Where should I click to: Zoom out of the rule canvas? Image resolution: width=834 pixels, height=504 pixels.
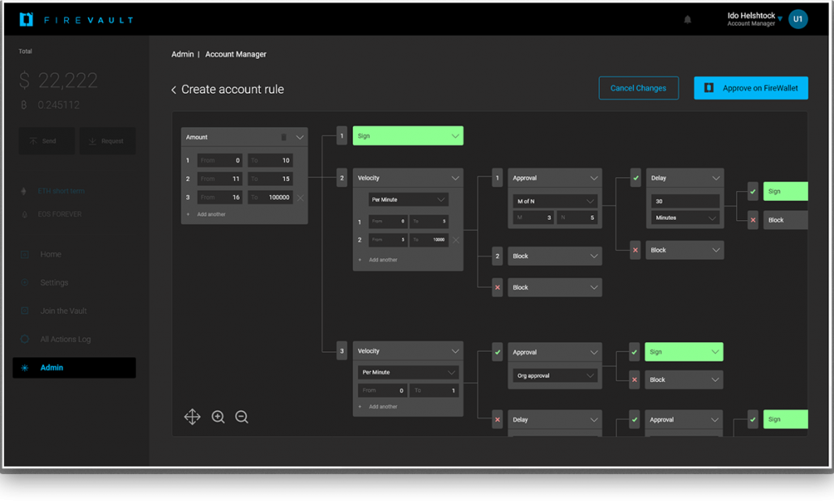[241, 417]
